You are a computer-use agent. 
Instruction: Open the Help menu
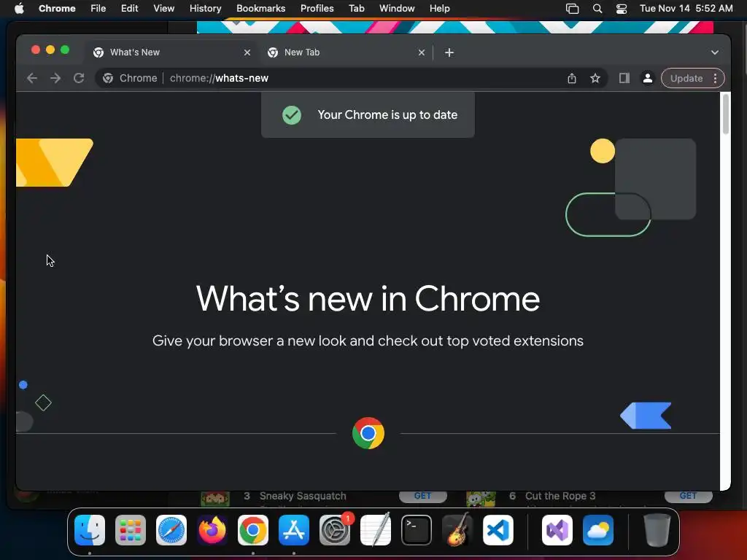pos(439,8)
